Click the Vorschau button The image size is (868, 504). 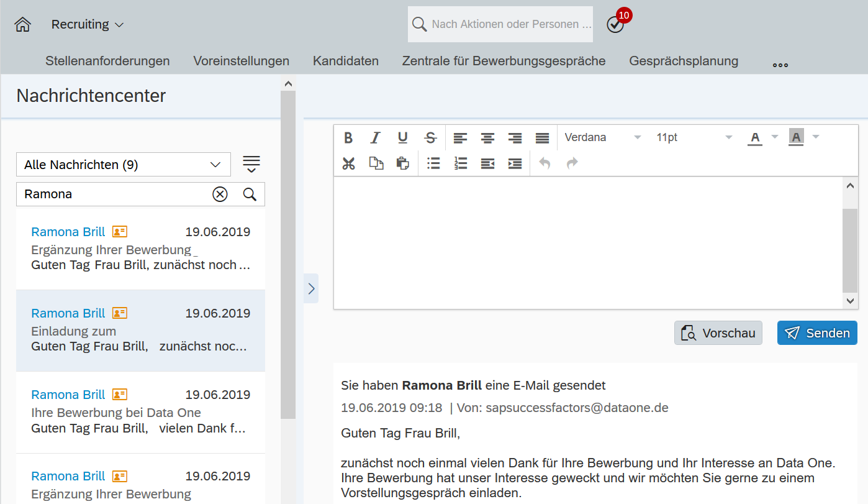click(718, 333)
